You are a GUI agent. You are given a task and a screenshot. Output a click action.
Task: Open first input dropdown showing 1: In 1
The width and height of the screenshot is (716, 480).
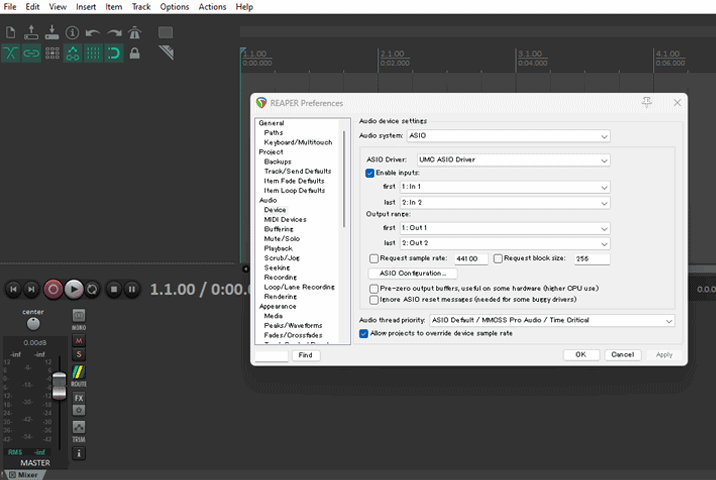pos(505,187)
